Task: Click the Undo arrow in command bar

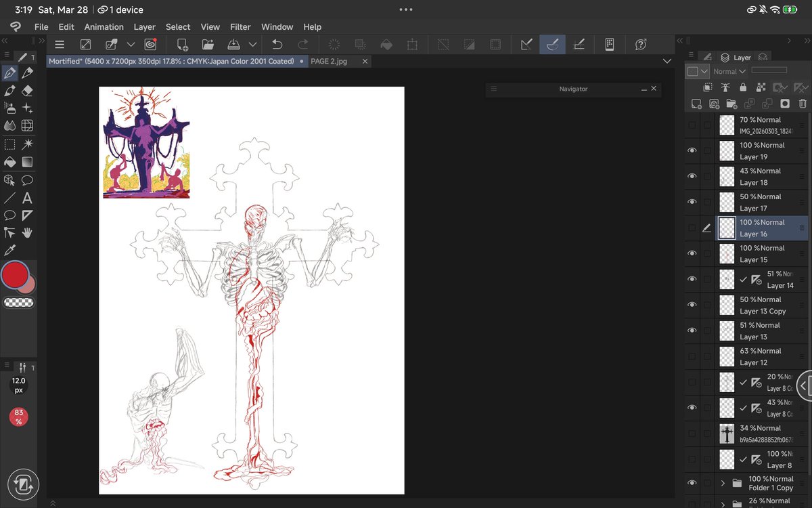Action: tap(277, 45)
